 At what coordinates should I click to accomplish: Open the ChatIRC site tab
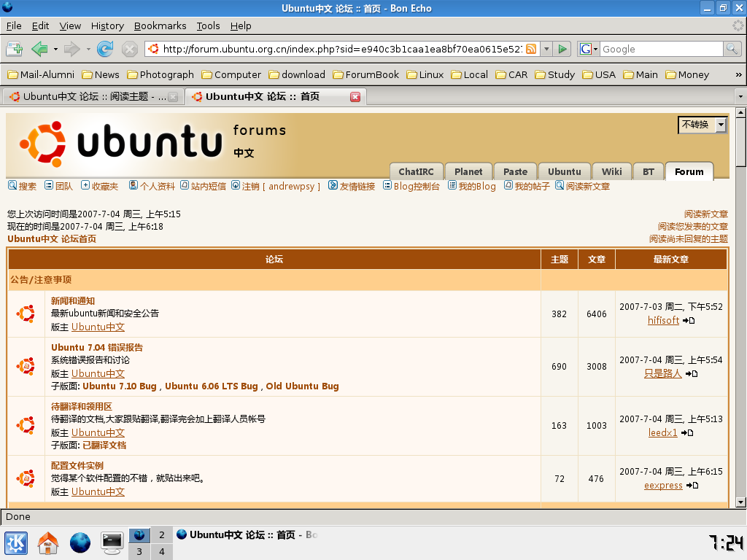(x=417, y=171)
